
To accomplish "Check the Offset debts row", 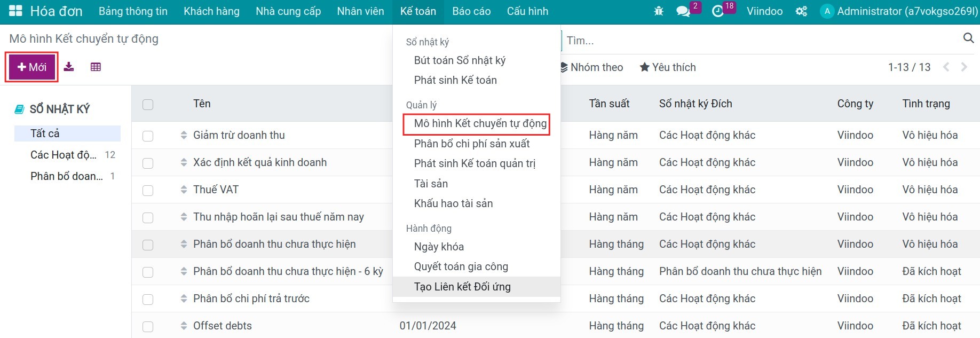I will pos(148,327).
